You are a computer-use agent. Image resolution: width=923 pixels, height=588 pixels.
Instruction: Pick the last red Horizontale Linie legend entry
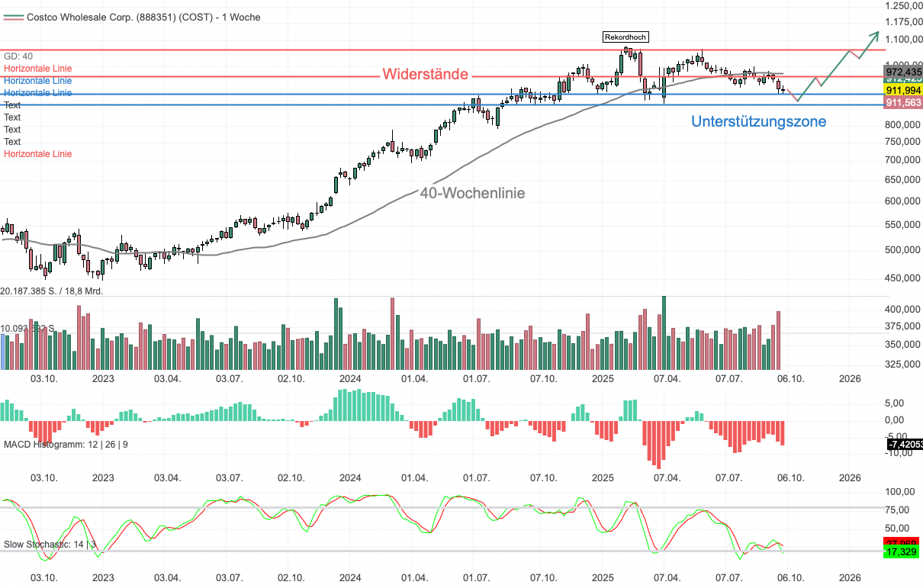[x=37, y=153]
